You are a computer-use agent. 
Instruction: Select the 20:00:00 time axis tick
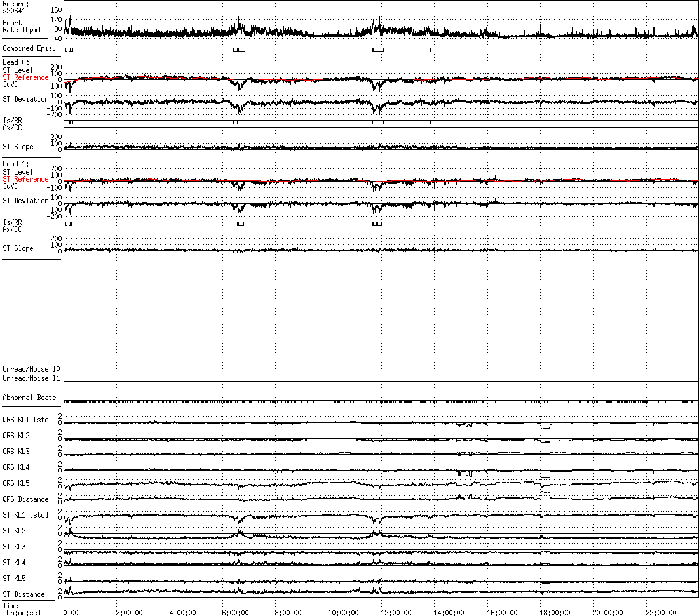(607, 612)
